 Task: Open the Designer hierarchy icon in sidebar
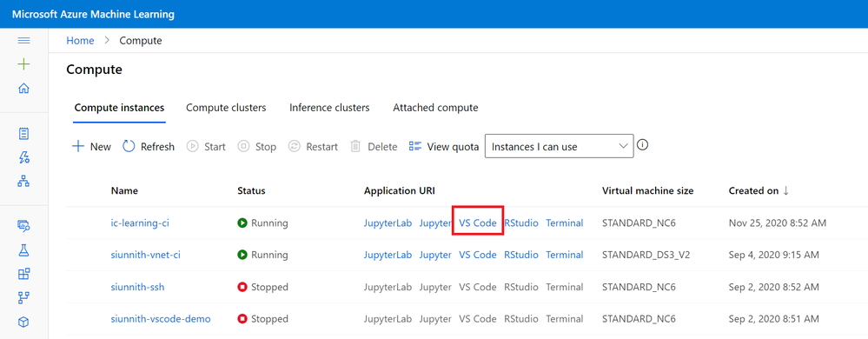point(23,181)
